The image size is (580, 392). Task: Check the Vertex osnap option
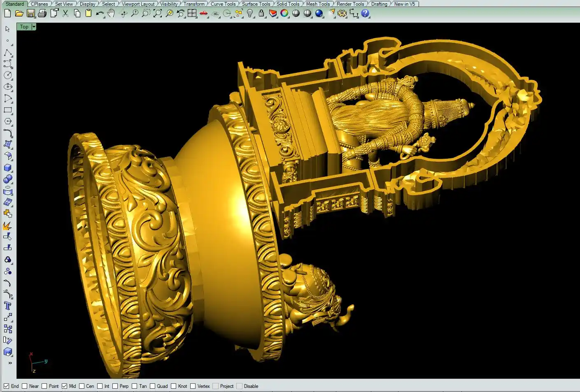tap(193, 386)
